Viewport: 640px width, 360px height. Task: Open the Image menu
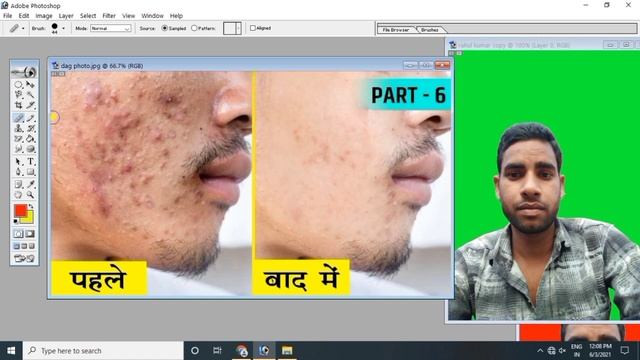point(44,16)
